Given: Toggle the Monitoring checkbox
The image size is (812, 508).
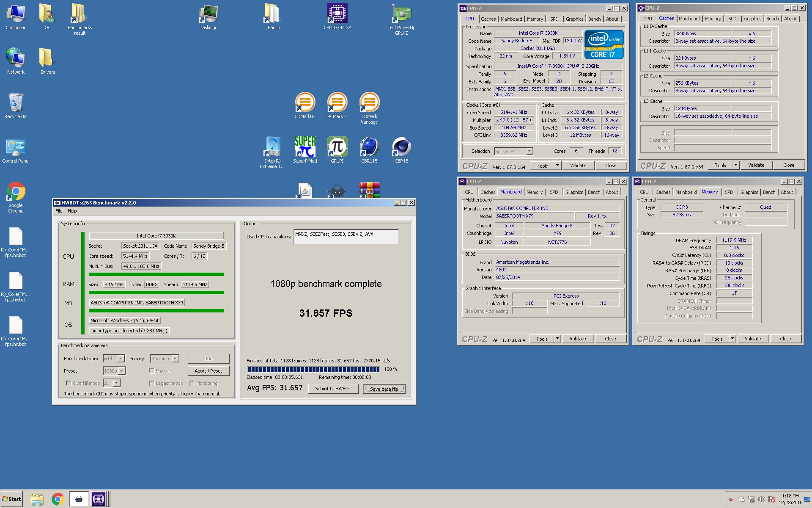Looking at the screenshot, I should [x=192, y=383].
